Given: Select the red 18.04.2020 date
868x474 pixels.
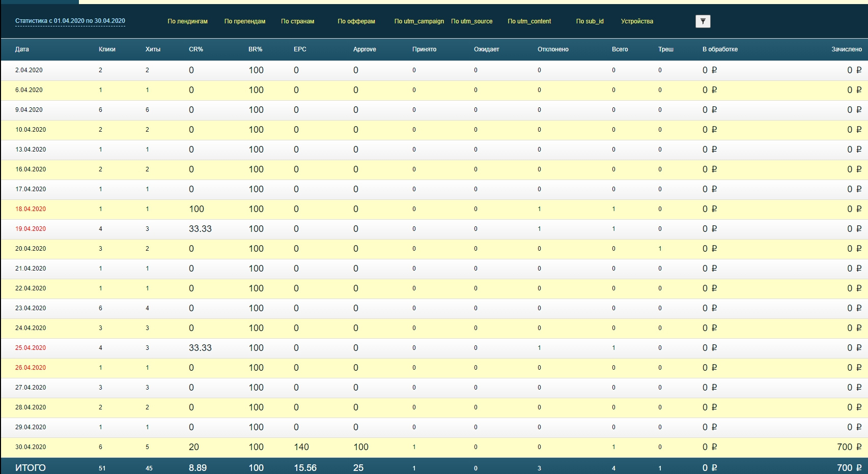Looking at the screenshot, I should coord(31,209).
